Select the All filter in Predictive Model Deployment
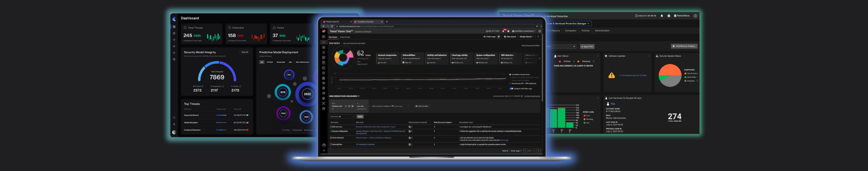This screenshot has height=171, width=868. [x=262, y=62]
